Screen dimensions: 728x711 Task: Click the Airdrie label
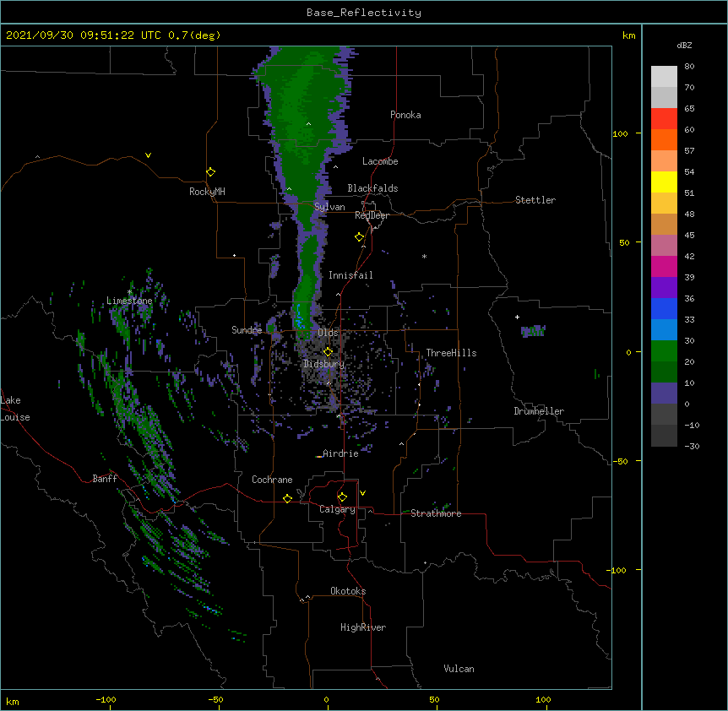click(x=340, y=453)
